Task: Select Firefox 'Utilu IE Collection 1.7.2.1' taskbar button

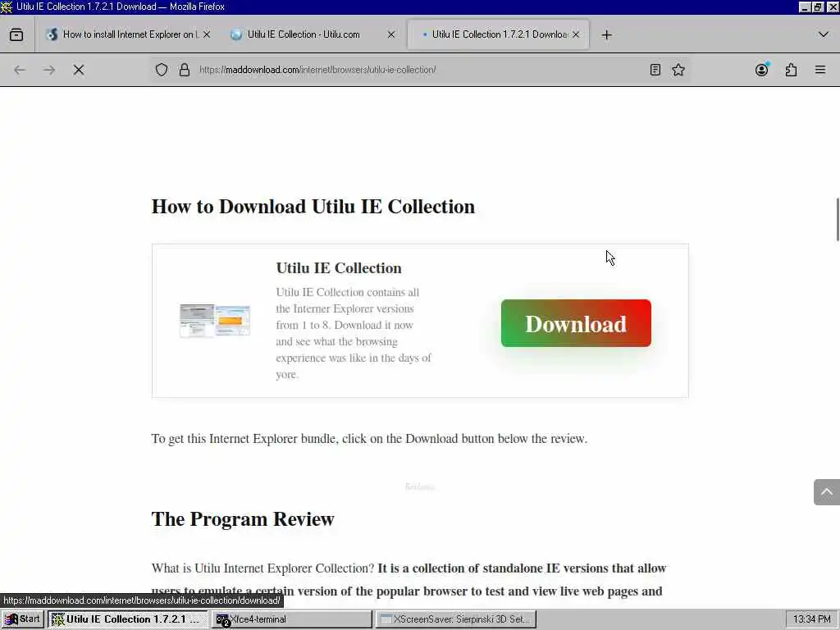Action: click(128, 619)
